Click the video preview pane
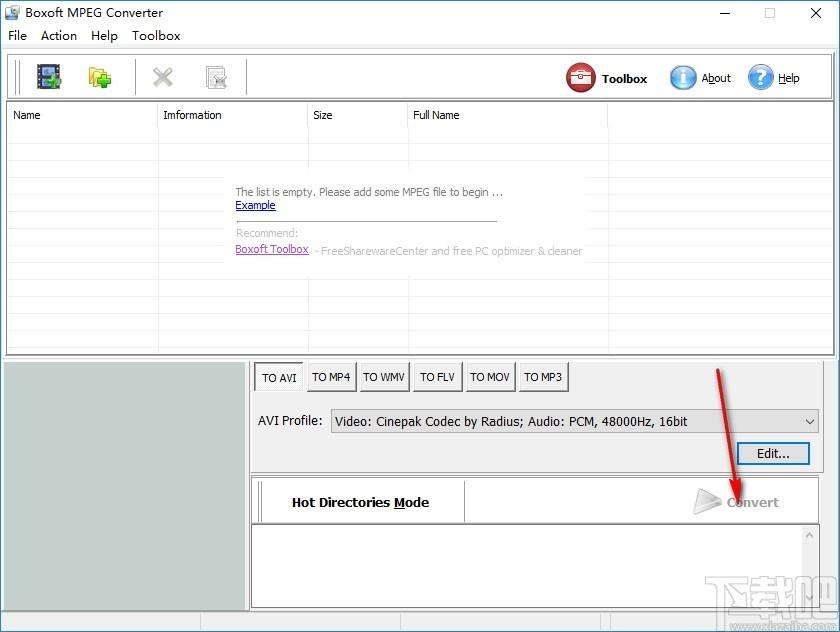Screen dimensions: 840x632 pos(124,486)
